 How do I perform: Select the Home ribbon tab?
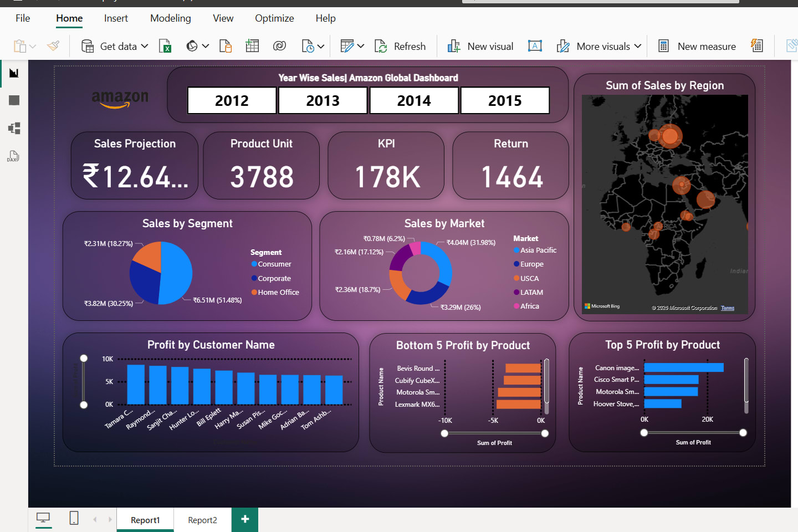(x=69, y=18)
